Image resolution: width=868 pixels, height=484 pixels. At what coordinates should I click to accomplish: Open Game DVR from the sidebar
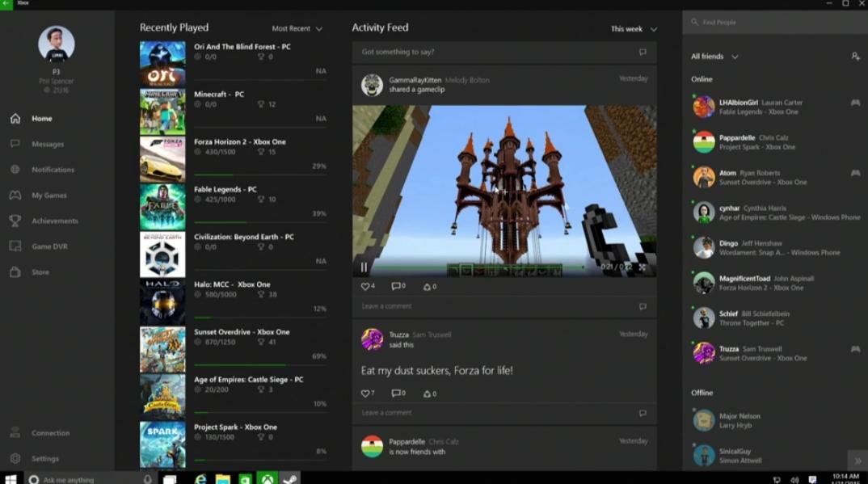click(x=49, y=246)
